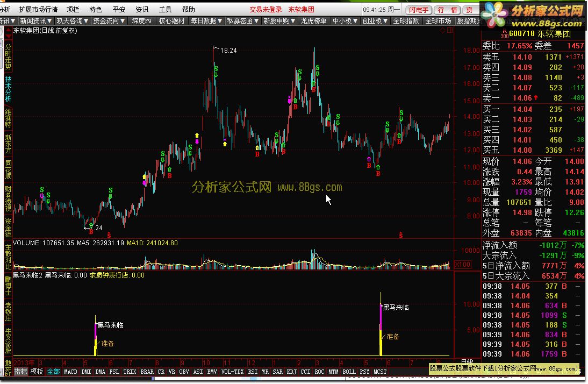Open the 维赛特 sidebar tab

8,118
